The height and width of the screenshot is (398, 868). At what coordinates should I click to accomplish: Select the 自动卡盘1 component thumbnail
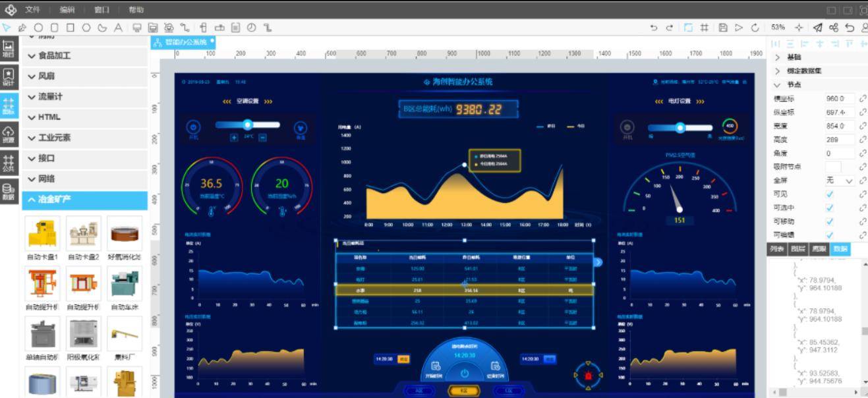click(43, 233)
